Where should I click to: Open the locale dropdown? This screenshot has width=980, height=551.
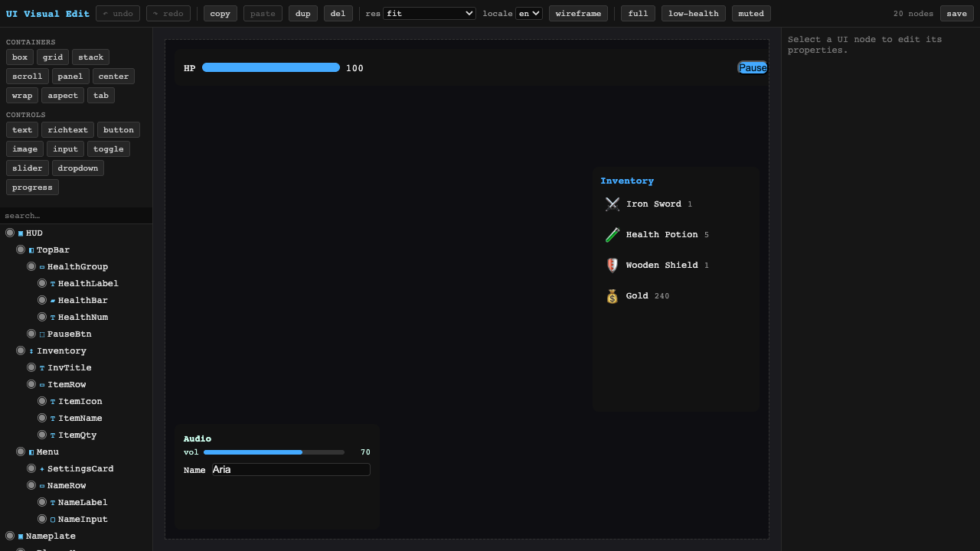[x=529, y=14]
